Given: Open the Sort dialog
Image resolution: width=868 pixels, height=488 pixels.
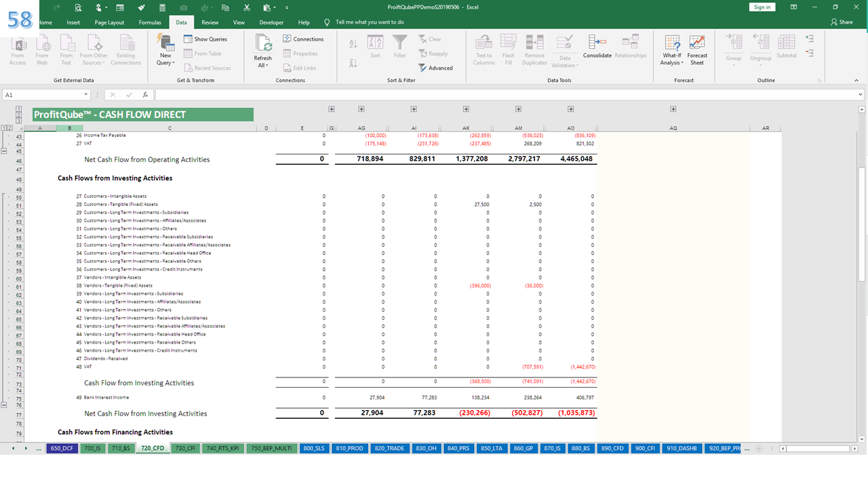Looking at the screenshot, I should [375, 47].
